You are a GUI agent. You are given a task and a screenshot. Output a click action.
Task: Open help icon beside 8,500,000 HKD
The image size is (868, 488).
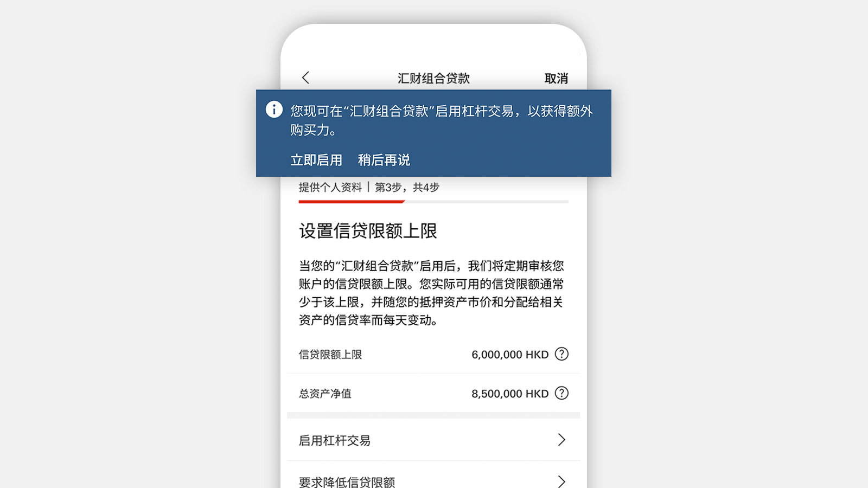point(561,393)
